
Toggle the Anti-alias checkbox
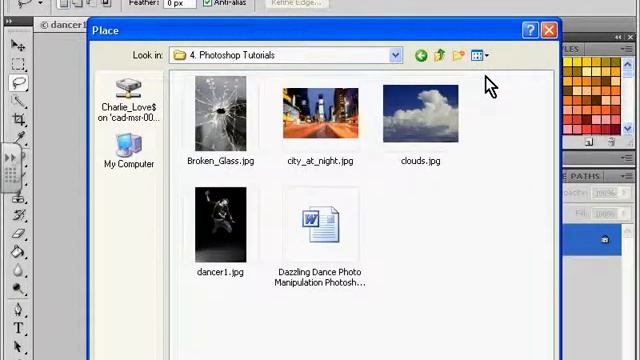click(x=207, y=3)
